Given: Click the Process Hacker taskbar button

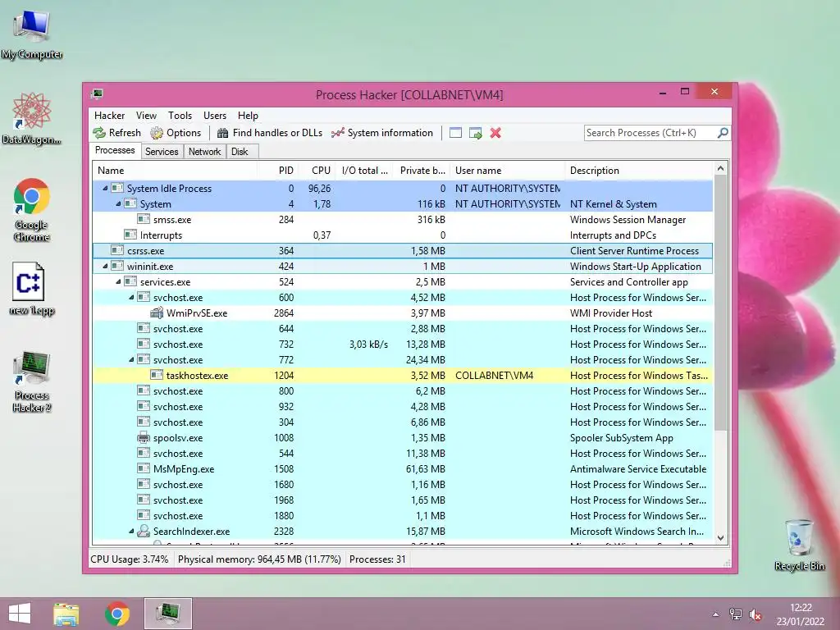Looking at the screenshot, I should pyautogui.click(x=167, y=614).
